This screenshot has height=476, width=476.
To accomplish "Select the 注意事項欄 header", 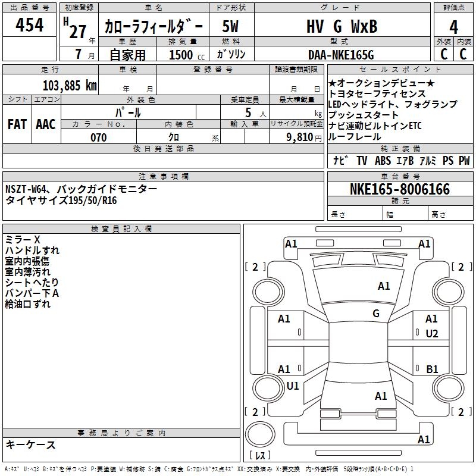I will click(163, 176).
